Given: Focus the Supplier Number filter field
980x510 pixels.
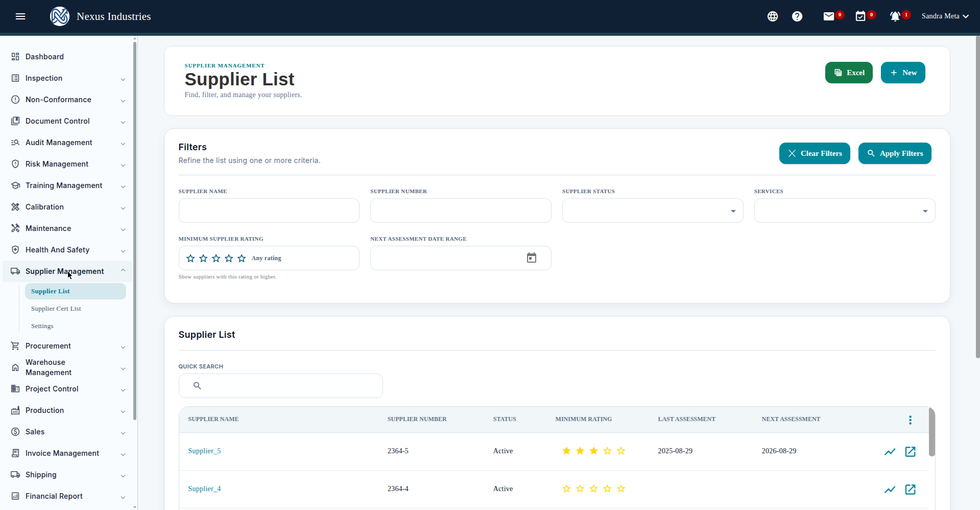Looking at the screenshot, I should click(x=461, y=211).
